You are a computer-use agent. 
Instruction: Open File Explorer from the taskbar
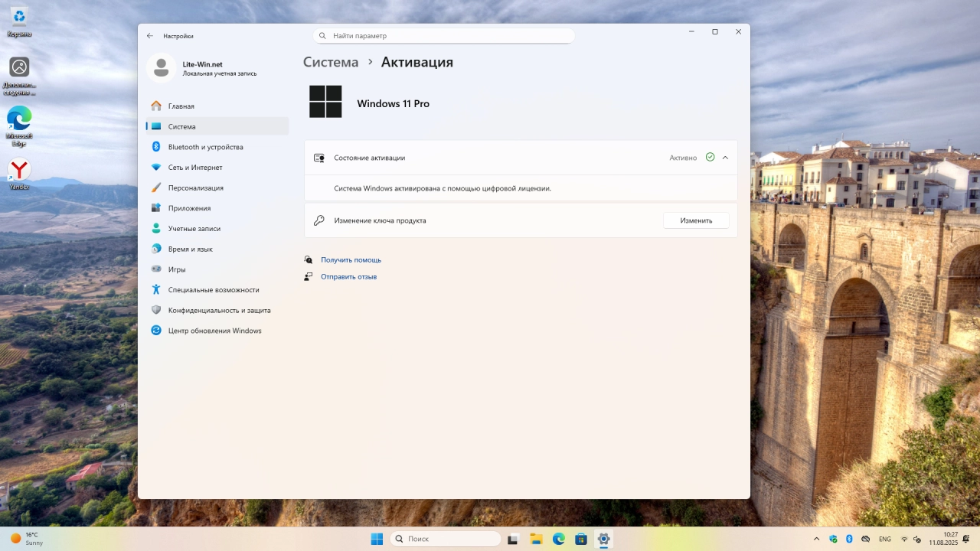(x=536, y=539)
